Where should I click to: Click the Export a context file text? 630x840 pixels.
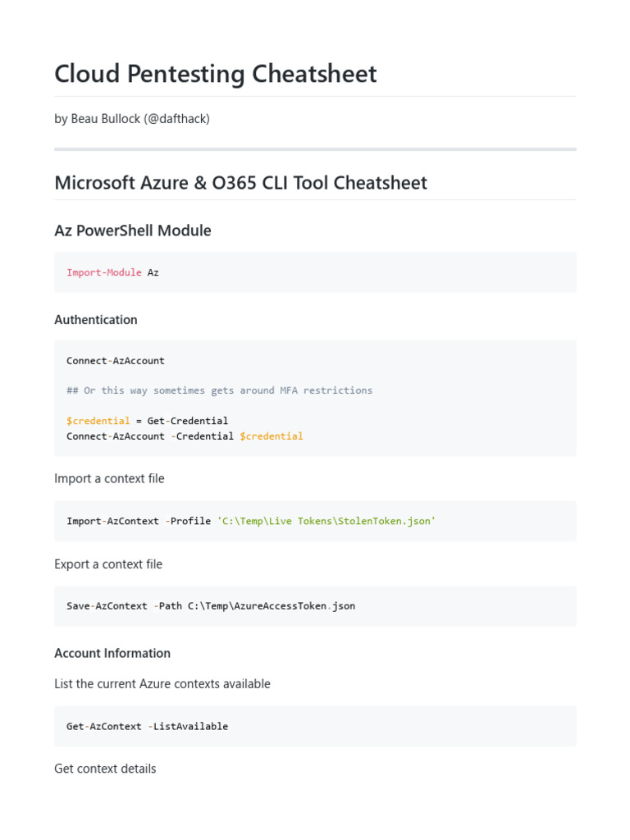click(x=108, y=564)
